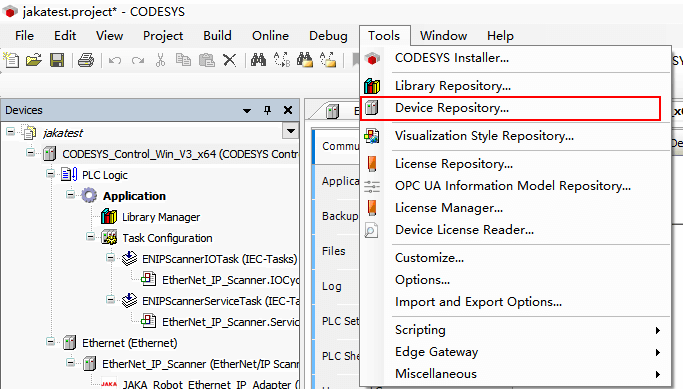
Task: Click the Delete X toolbar icon
Action: 230,60
